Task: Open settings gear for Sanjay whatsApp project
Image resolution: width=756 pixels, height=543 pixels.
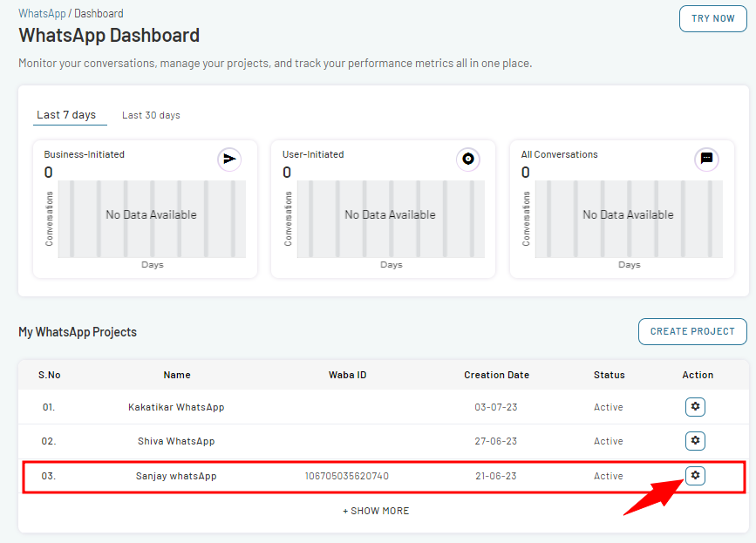Action: tap(695, 476)
